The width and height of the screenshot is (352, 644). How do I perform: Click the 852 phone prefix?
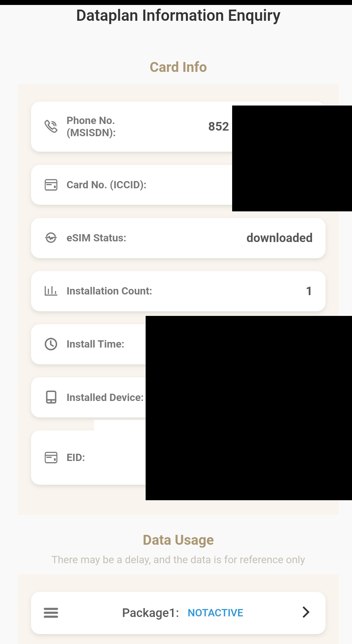coord(218,126)
